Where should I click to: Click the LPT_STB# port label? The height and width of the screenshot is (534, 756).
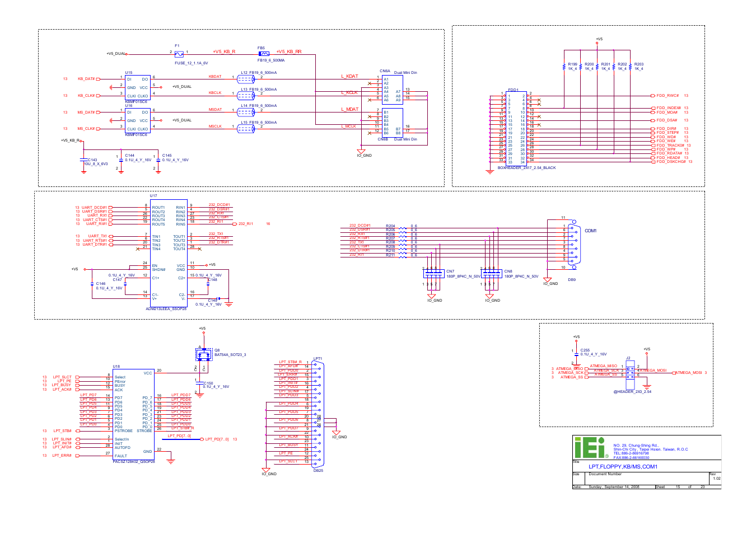62,431
